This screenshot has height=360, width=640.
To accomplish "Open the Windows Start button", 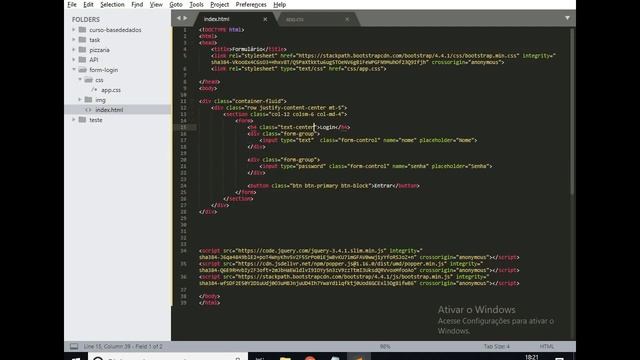I will tap(76, 357).
